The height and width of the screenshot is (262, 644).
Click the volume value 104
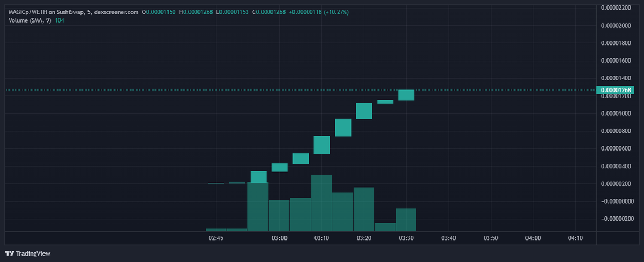(x=59, y=20)
